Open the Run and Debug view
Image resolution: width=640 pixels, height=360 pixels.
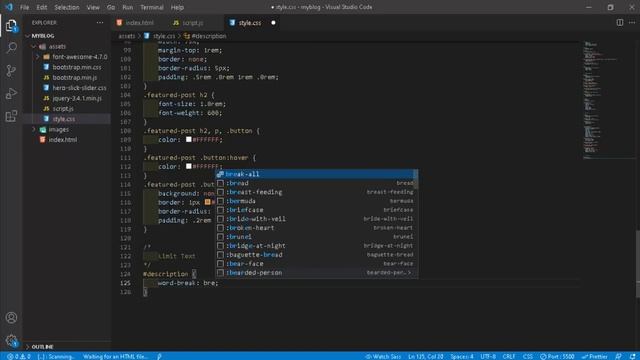pyautogui.click(x=11, y=93)
